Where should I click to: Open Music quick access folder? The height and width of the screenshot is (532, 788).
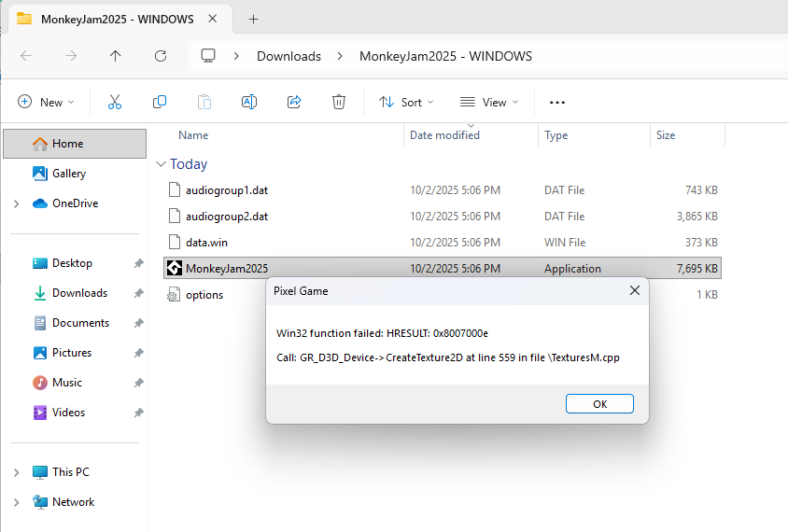coord(67,383)
